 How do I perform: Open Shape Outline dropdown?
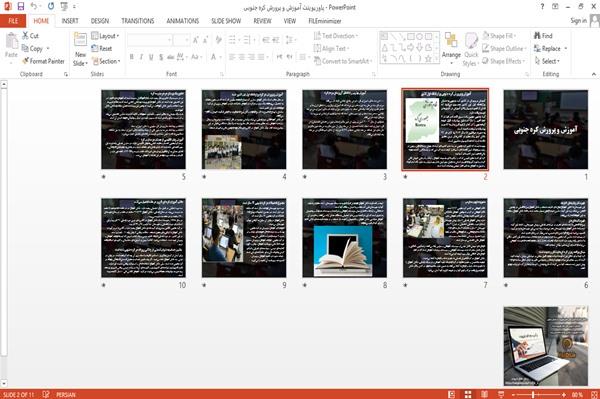point(504,49)
